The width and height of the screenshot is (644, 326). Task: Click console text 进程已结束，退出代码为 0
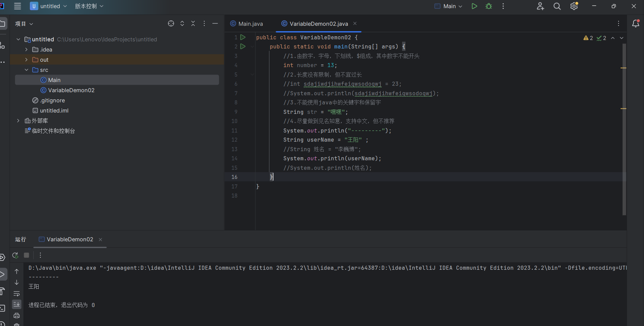(x=62, y=305)
